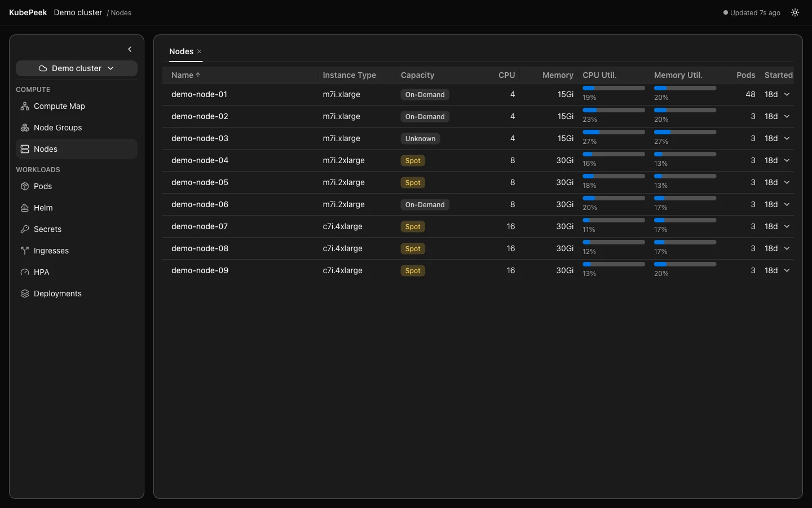Click the Node Groups sidebar icon
The height and width of the screenshot is (508, 812).
point(25,128)
